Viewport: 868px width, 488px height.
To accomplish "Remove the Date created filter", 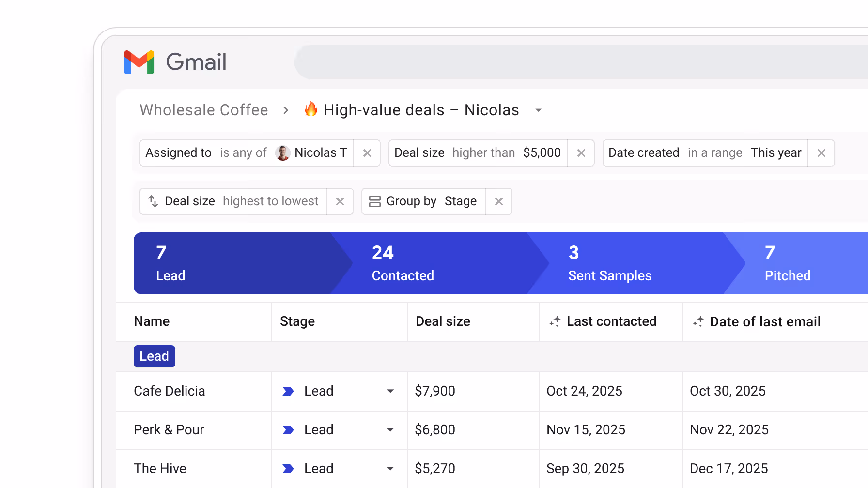I will [x=821, y=153].
